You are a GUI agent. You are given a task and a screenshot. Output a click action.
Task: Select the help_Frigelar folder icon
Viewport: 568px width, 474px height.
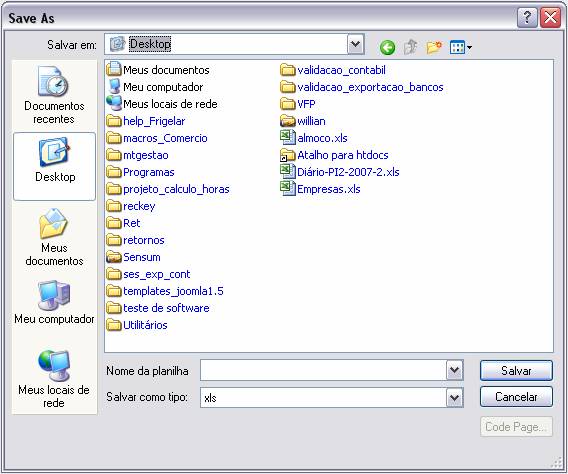point(114,121)
